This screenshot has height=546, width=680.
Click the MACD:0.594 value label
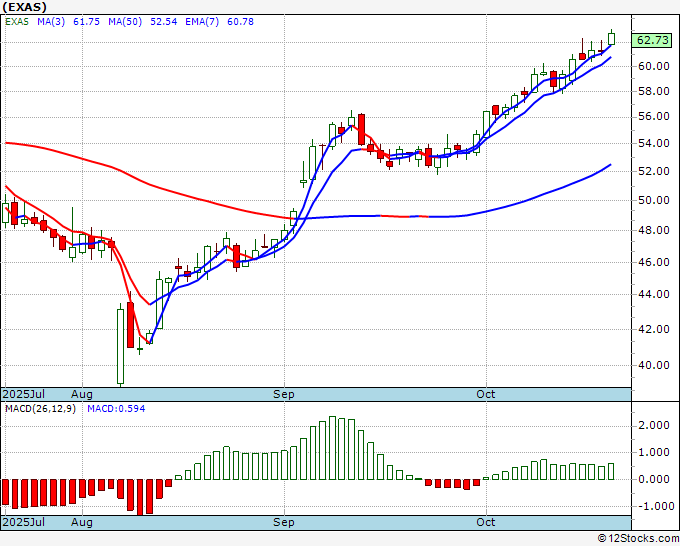pos(116,409)
